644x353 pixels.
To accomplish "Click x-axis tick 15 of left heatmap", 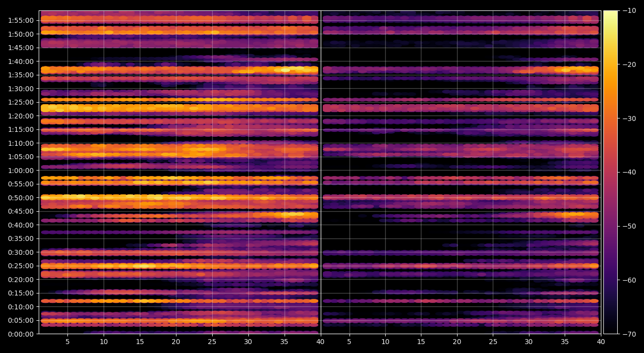I will pyautogui.click(x=140, y=342).
